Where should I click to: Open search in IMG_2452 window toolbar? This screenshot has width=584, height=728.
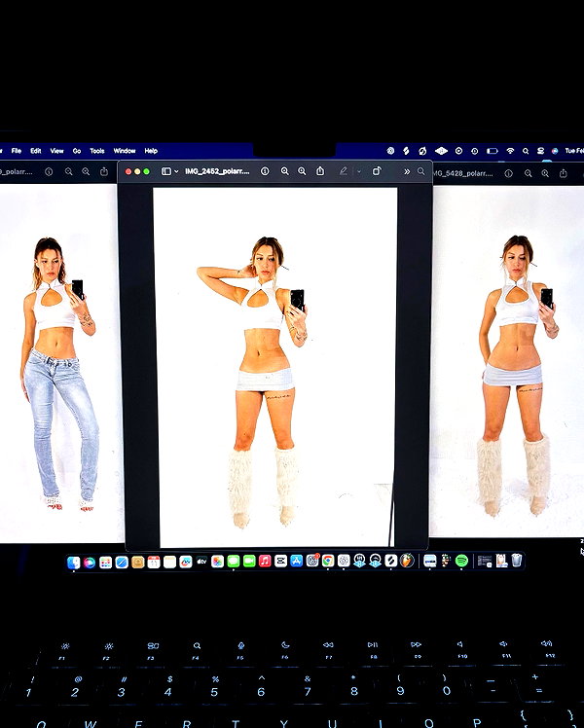pos(421,171)
